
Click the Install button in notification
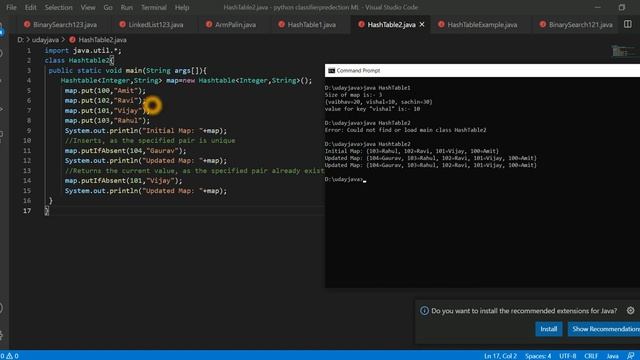tap(549, 329)
